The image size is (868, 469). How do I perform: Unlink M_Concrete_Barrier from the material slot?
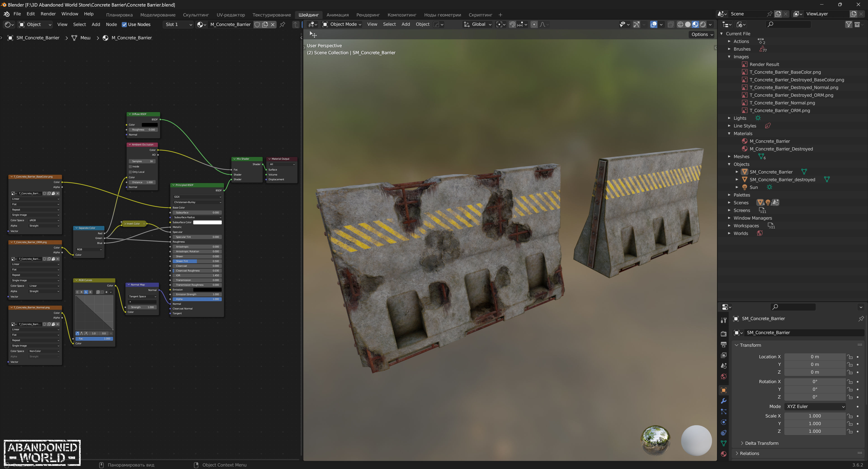tap(273, 25)
